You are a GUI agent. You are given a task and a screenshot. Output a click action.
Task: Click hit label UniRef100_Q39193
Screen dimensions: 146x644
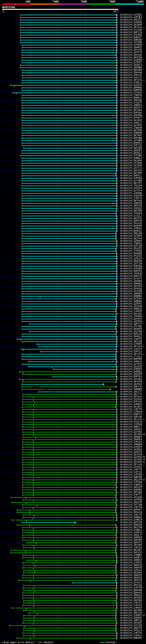[x=131, y=85]
